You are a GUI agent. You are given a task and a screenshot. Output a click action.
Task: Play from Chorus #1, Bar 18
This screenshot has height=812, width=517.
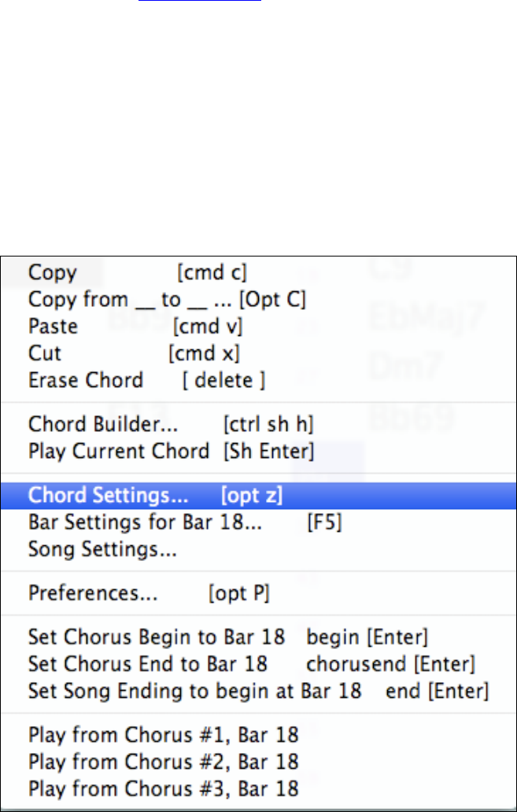(x=164, y=736)
